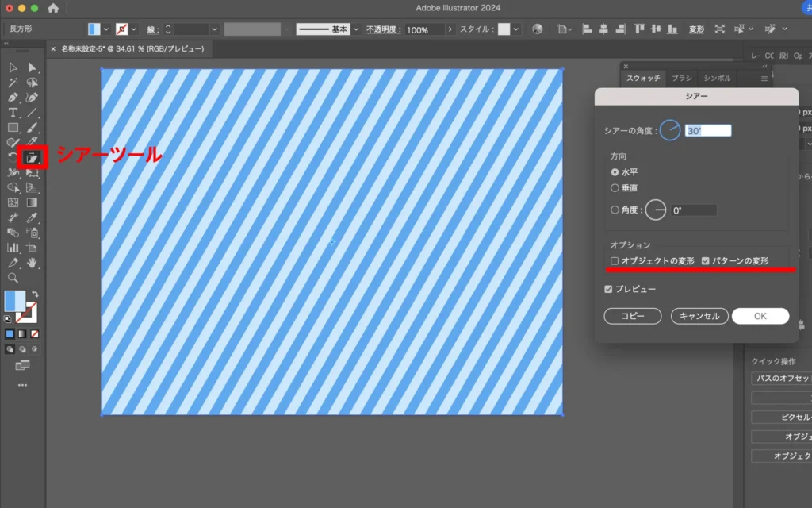The width and height of the screenshot is (812, 508).
Task: Pick the Hand tool
Action: pyautogui.click(x=33, y=263)
